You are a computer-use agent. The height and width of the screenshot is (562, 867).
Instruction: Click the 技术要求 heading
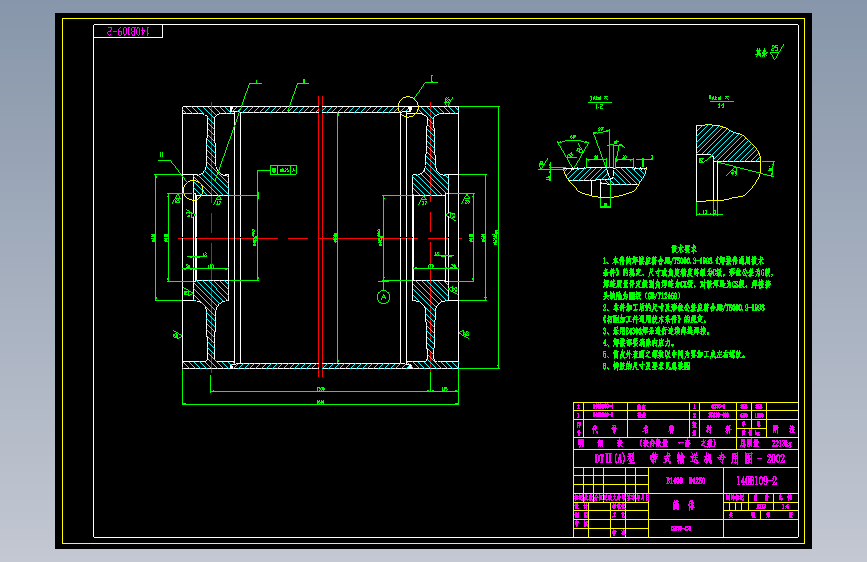point(684,249)
